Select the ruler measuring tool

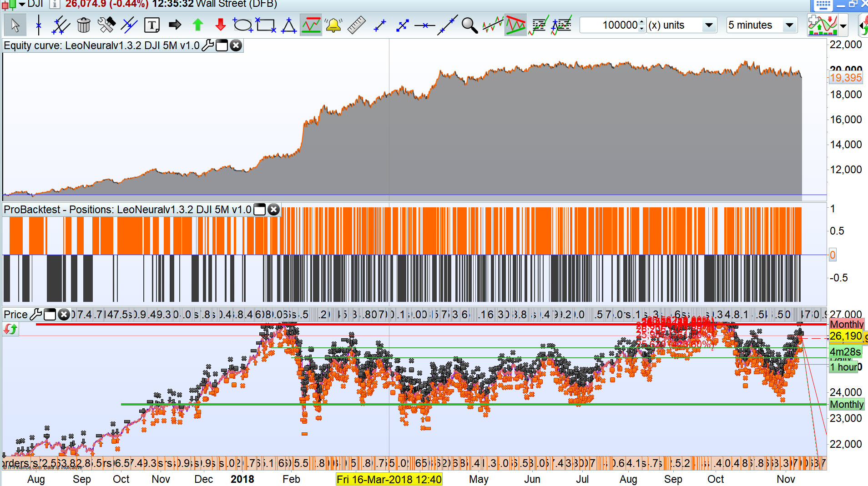[x=356, y=25]
